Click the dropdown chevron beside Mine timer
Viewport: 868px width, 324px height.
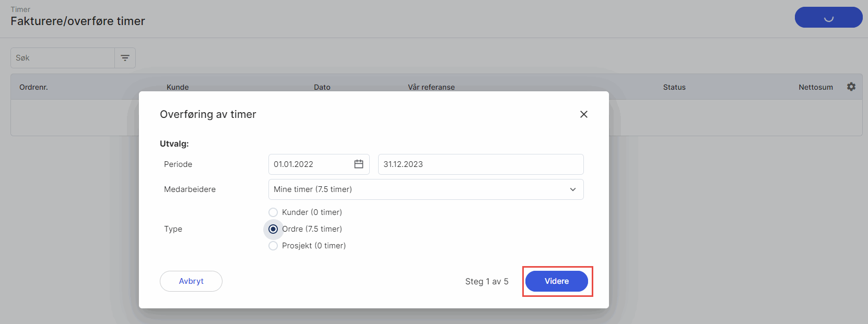tap(573, 189)
